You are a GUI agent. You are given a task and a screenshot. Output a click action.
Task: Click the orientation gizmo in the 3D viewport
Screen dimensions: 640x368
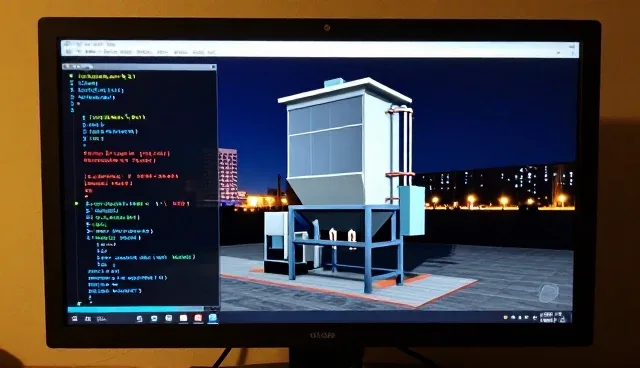coord(548,293)
